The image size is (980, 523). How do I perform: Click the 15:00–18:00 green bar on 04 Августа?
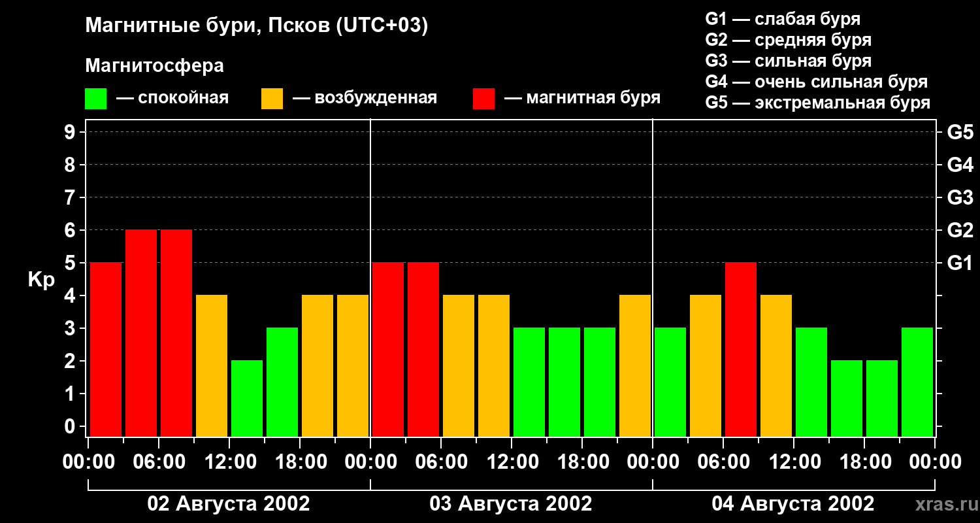coord(847,398)
